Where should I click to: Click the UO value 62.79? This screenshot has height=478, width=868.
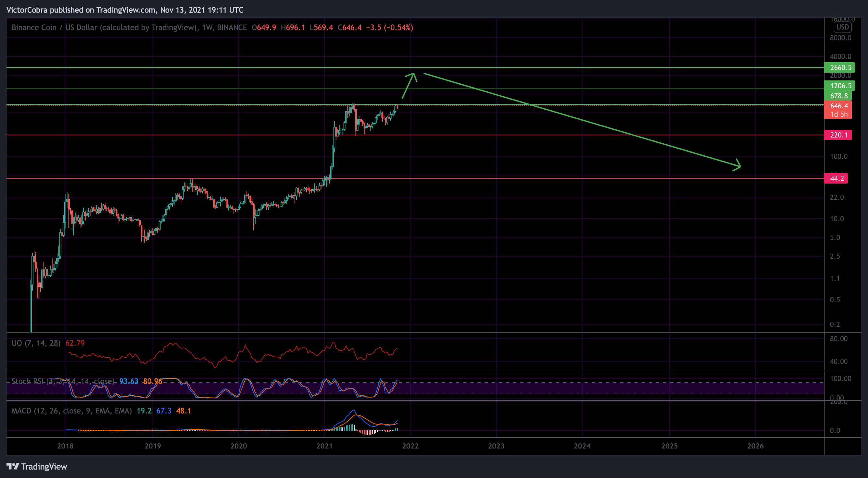(75, 343)
